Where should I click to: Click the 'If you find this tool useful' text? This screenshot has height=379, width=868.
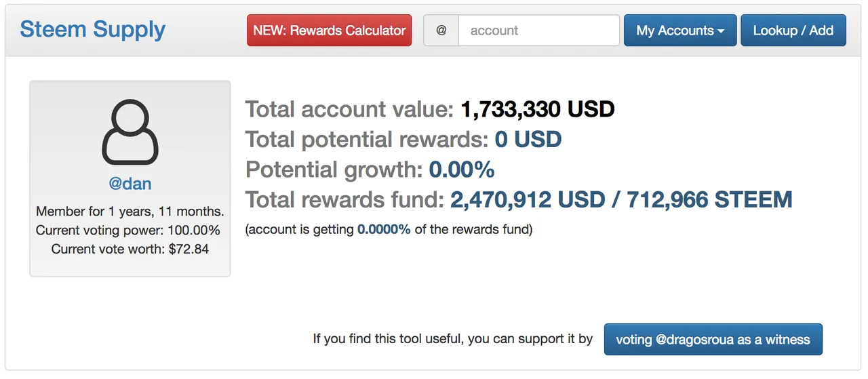coord(452,339)
